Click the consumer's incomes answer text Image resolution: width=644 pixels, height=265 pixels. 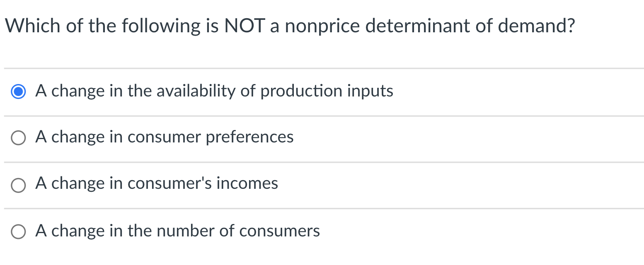coord(157,184)
